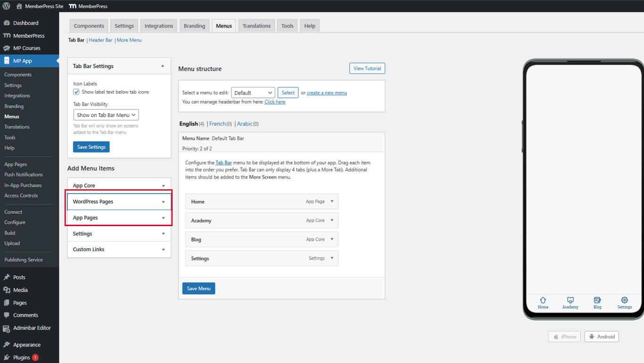Viewport: 644px width, 363px height.
Task: Open the Header Bar sub-tab
Action: tap(100, 40)
